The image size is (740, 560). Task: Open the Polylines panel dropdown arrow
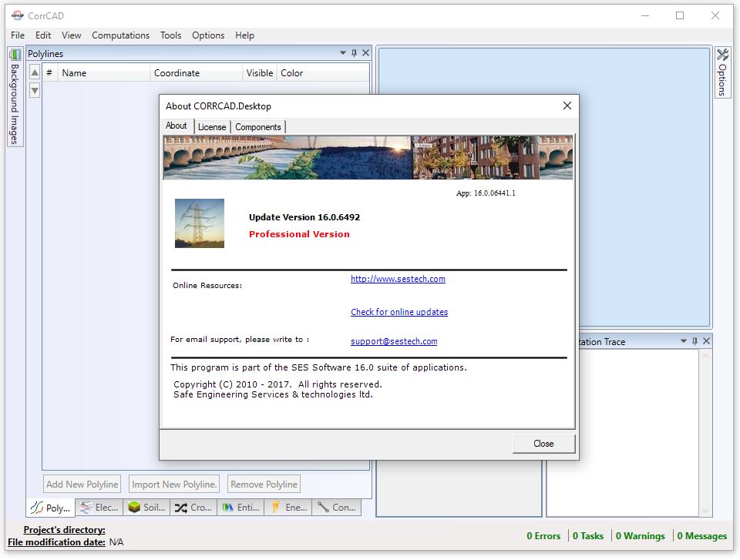coord(343,53)
